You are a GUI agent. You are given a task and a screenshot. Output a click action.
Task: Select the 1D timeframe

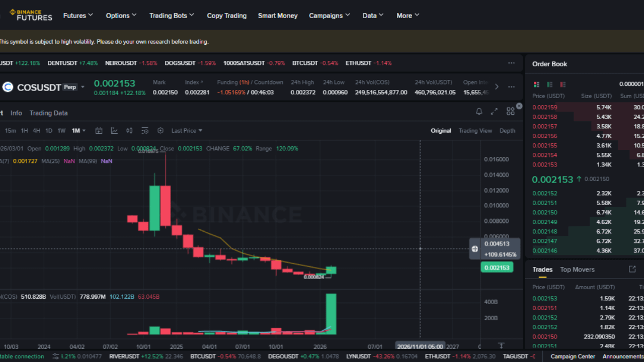tap(49, 131)
